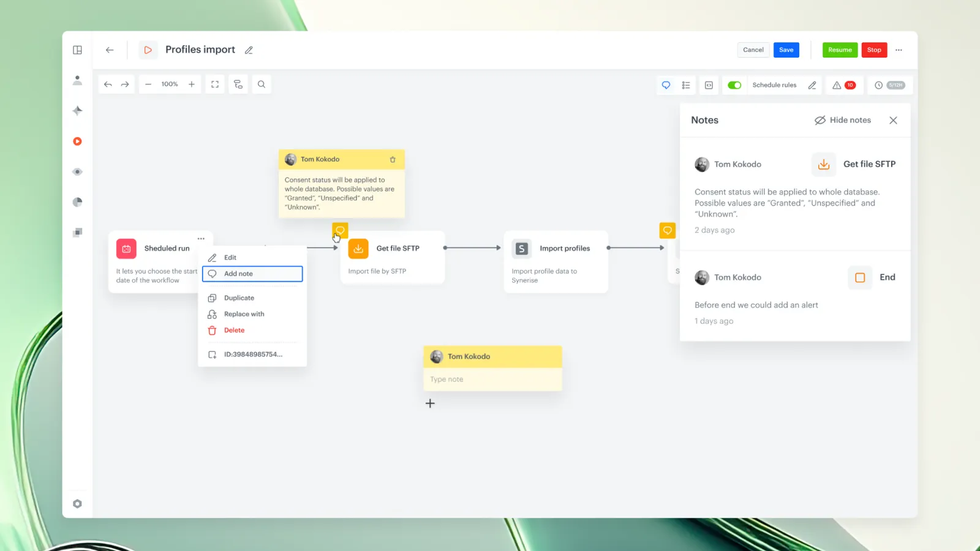980x551 pixels.
Task: Open the sidebar panel layout icon
Action: click(x=77, y=50)
